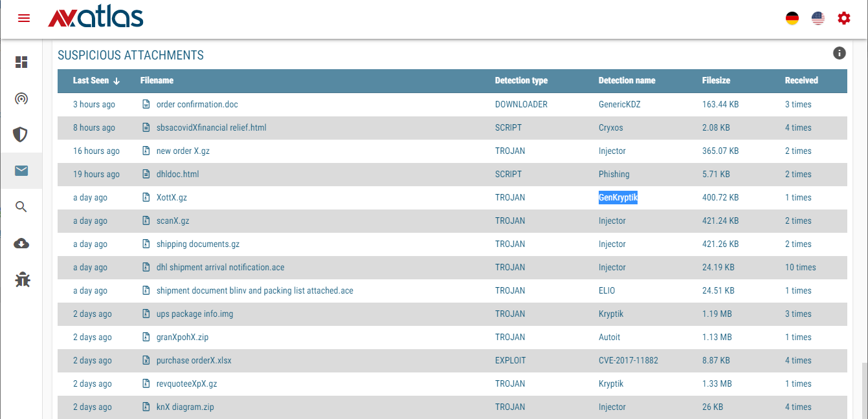This screenshot has width=868, height=419.
Task: Click the CVE-2017-11882 detection name
Action: pos(628,360)
